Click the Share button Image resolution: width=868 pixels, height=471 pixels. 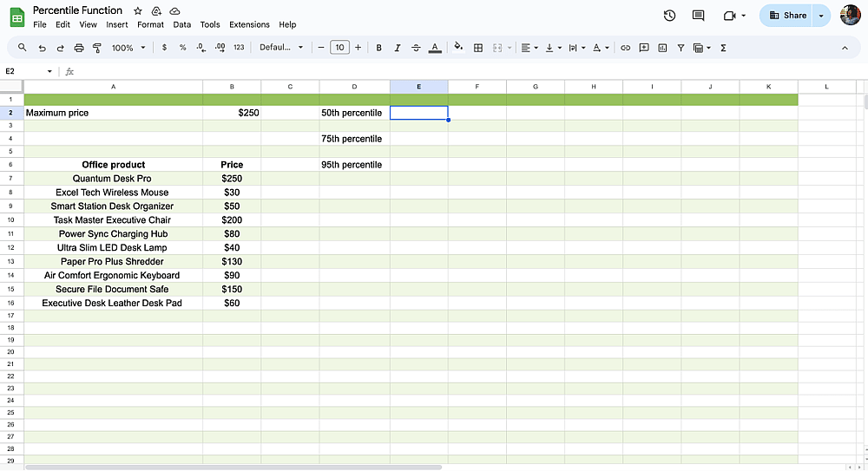pos(786,16)
